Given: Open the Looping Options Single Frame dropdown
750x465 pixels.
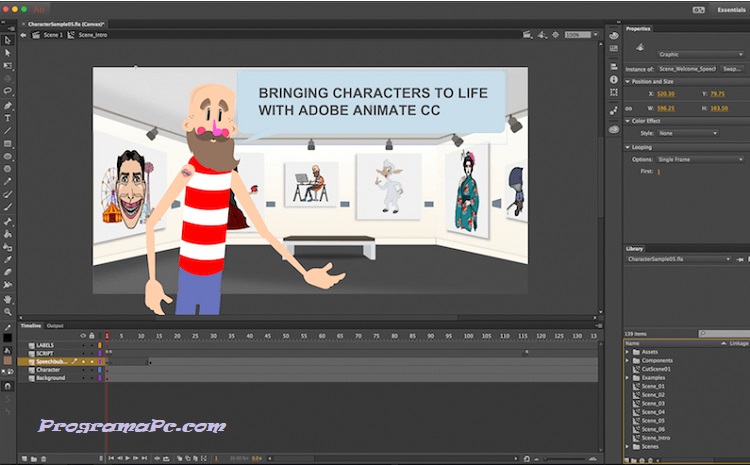Looking at the screenshot, I should (x=700, y=159).
